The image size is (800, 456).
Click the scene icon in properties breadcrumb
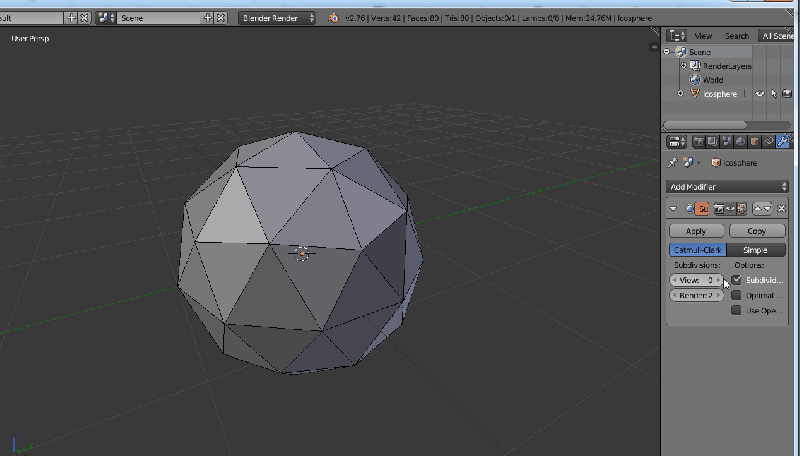[688, 163]
